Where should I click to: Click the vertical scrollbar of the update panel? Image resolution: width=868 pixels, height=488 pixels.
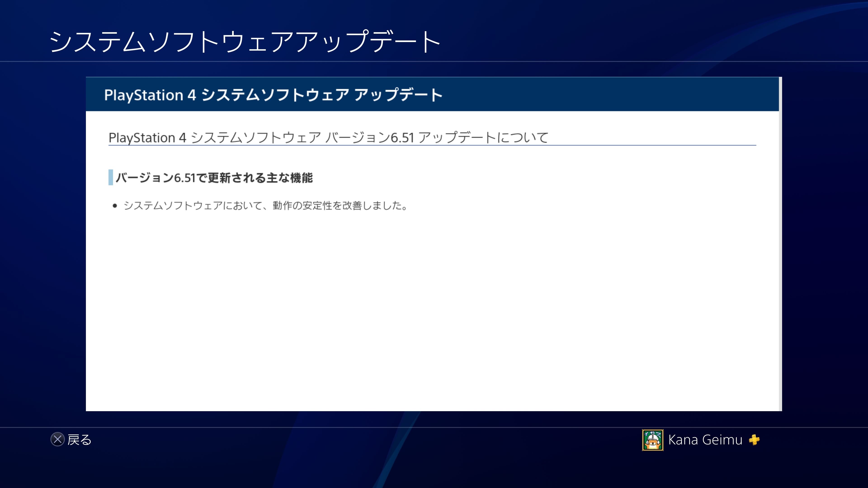coord(780,244)
